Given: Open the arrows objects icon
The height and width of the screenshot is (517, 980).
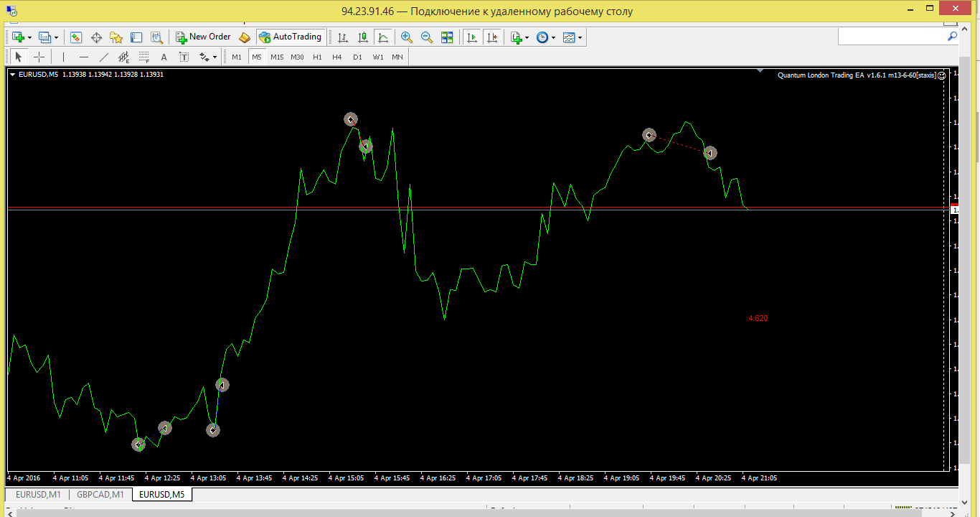Looking at the screenshot, I should click(204, 57).
